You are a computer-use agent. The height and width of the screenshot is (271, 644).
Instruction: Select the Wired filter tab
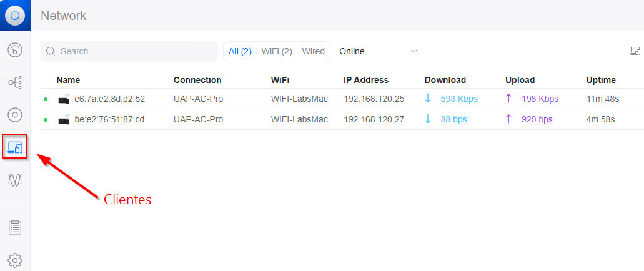(313, 51)
